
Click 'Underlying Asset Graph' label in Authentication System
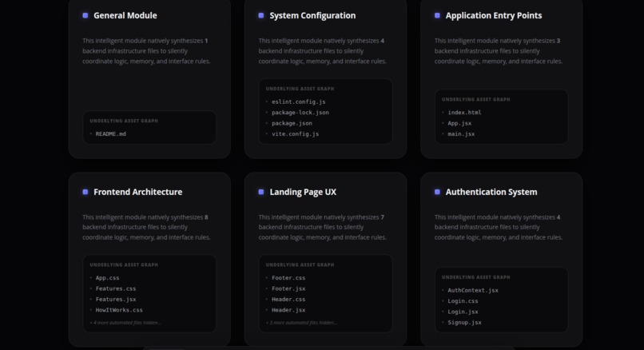tap(476, 277)
